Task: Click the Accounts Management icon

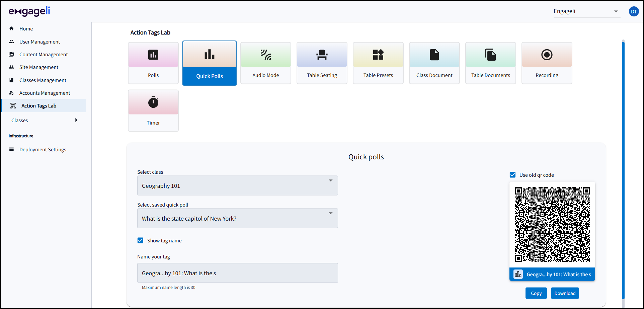Action: [11, 93]
